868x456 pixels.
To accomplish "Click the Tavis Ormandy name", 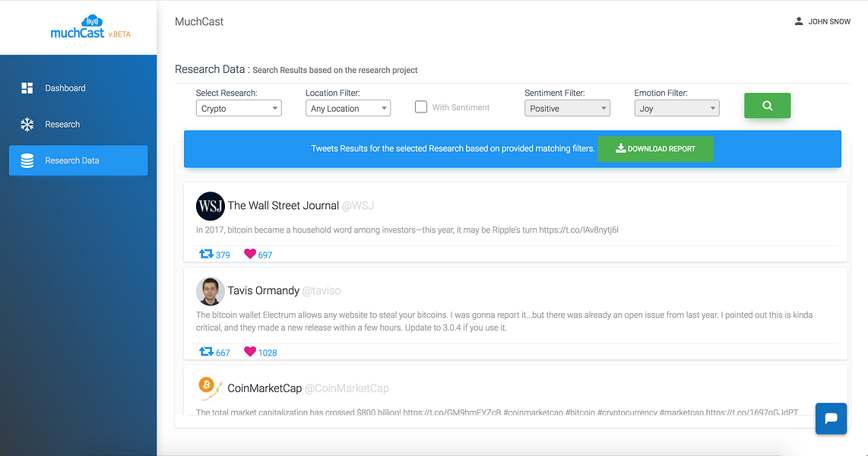I will pos(264,290).
